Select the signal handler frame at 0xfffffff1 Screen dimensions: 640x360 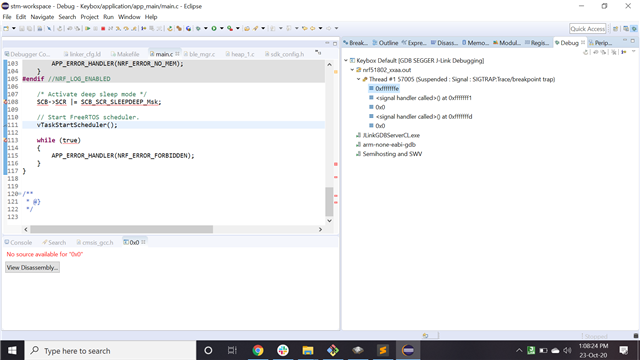point(420,98)
